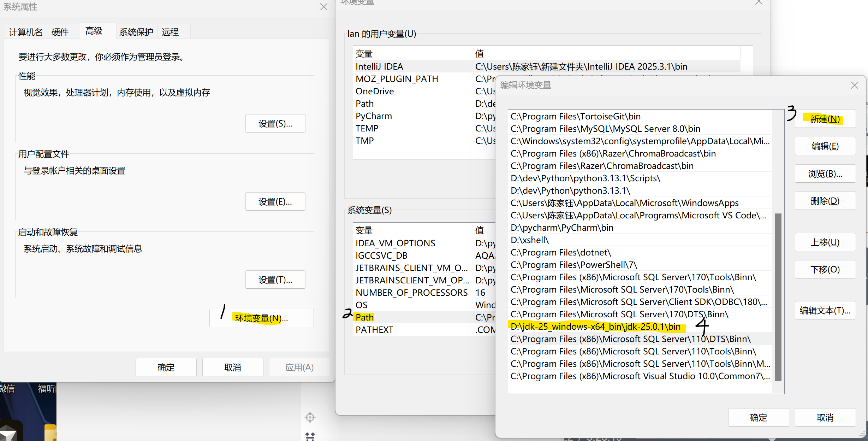Click 应用(A) in System Properties window

point(299,367)
